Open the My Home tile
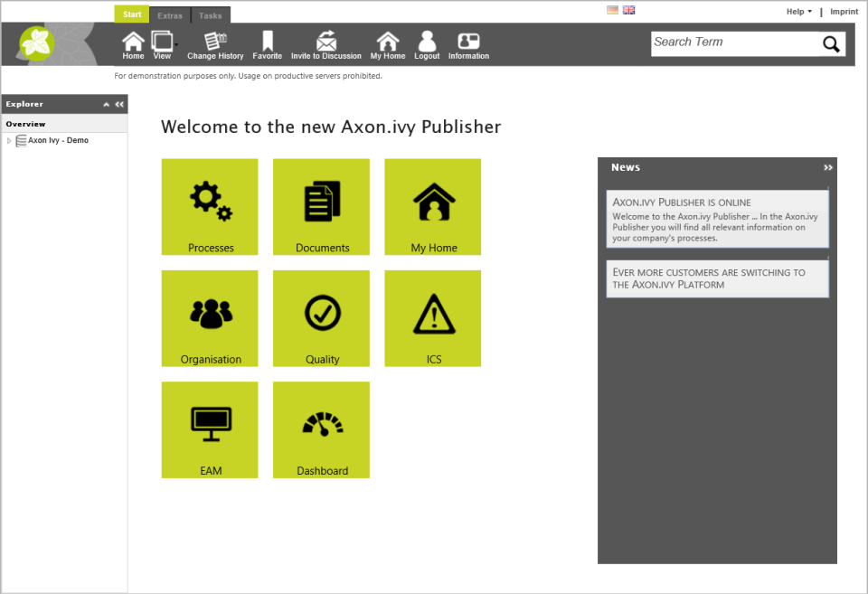 pos(433,207)
